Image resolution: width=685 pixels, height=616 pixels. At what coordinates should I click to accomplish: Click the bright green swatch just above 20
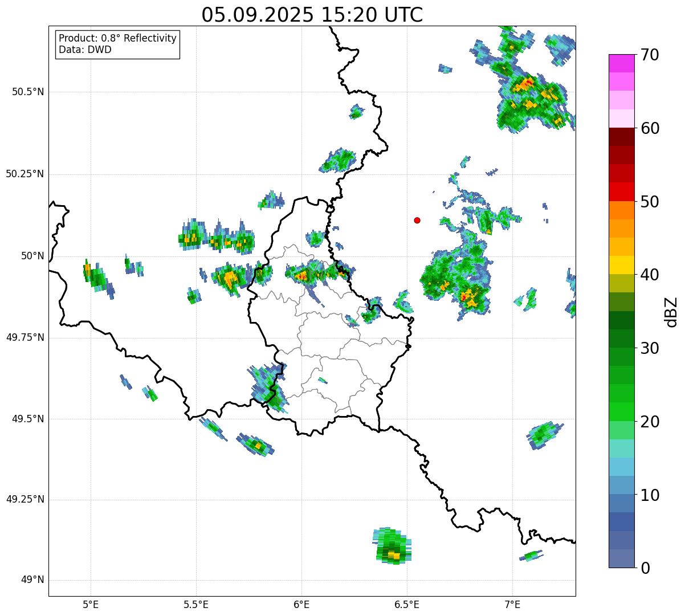point(621,412)
